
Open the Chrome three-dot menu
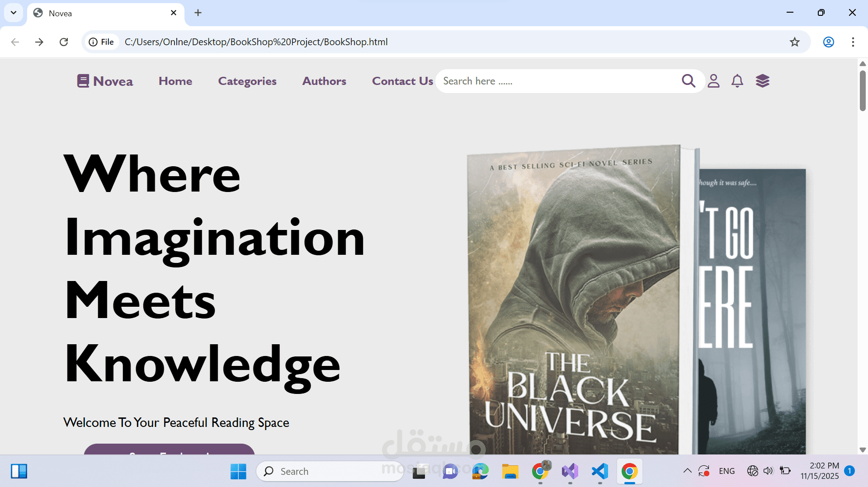pos(853,42)
